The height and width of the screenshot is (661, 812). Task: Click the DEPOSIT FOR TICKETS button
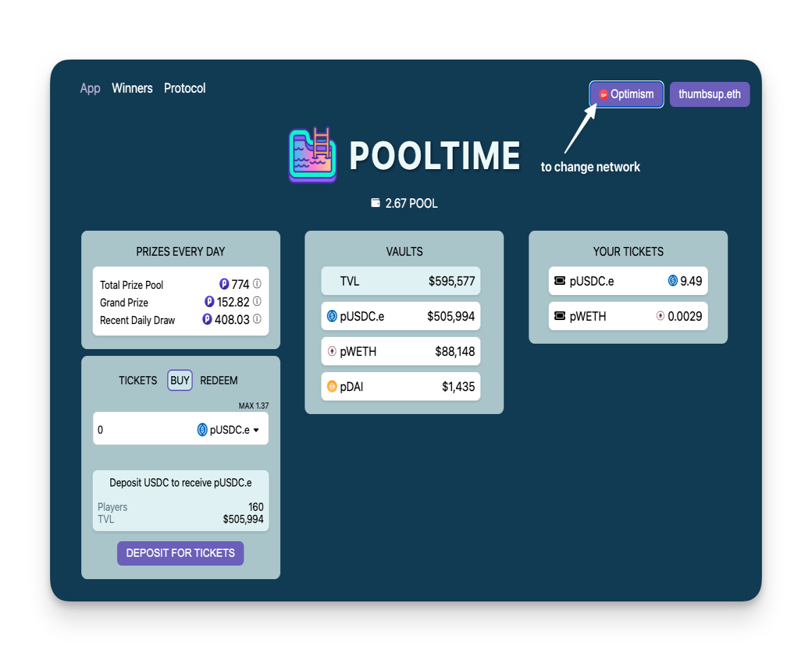click(x=181, y=553)
